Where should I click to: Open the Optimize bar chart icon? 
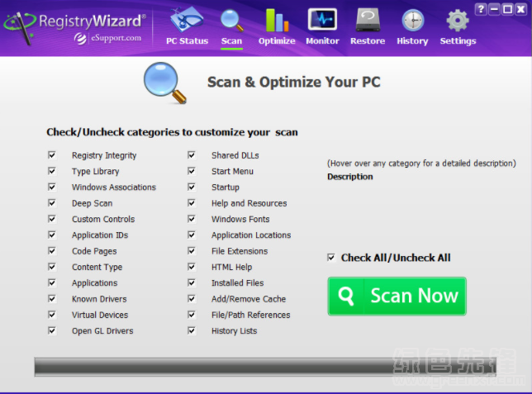click(x=277, y=20)
